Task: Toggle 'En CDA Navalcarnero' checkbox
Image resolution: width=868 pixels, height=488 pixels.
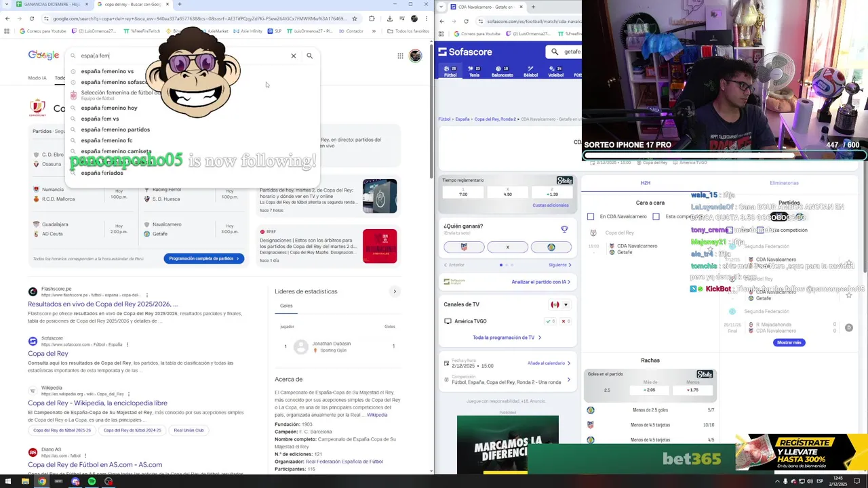Action: click(590, 217)
